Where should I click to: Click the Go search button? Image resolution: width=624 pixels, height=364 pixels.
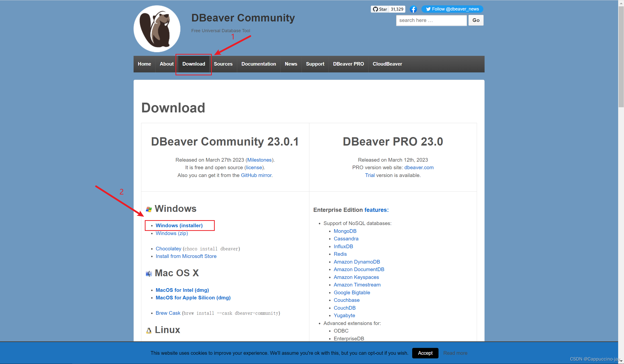[476, 20]
